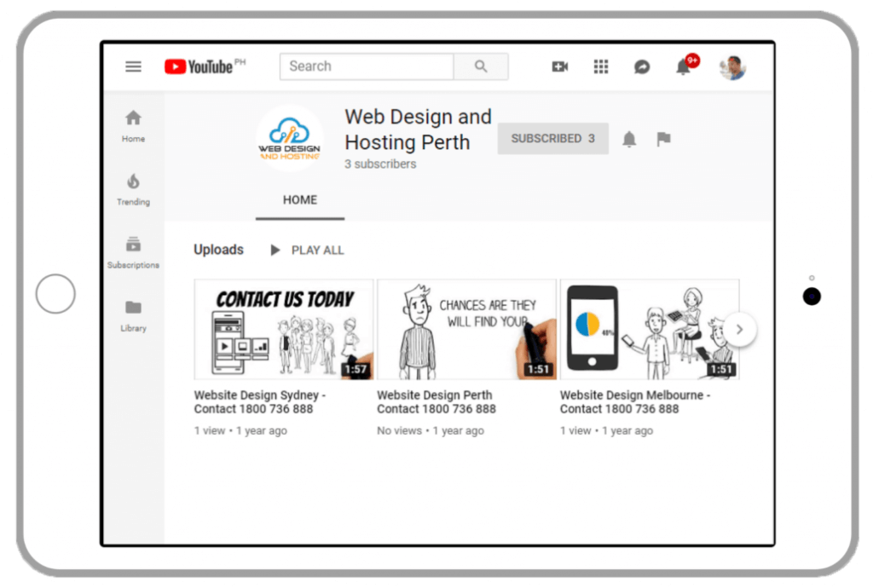Open the Website Design Sydney thumbnail
This screenshot has height=588, width=873.
click(x=285, y=328)
